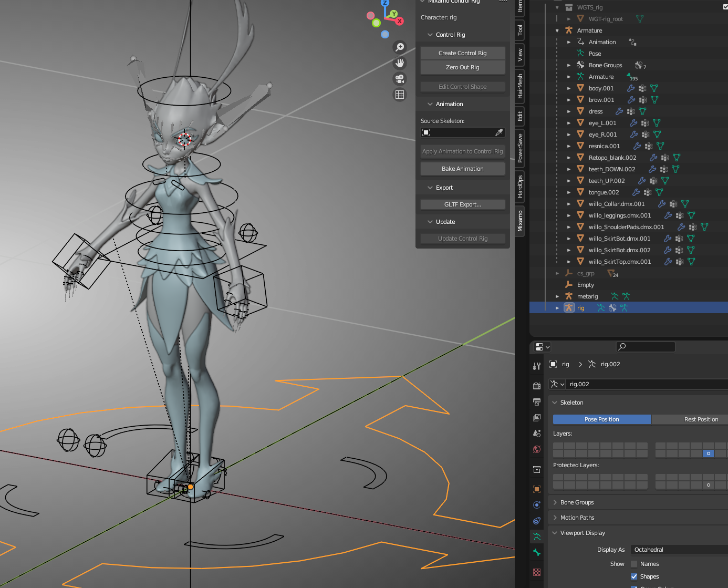Open the HairMesh sidebar tab

point(520,86)
